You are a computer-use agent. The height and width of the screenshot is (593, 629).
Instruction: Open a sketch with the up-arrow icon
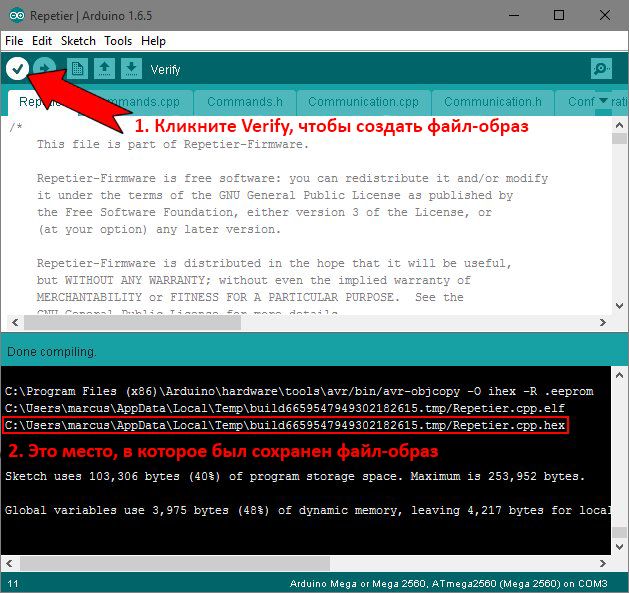click(x=104, y=69)
